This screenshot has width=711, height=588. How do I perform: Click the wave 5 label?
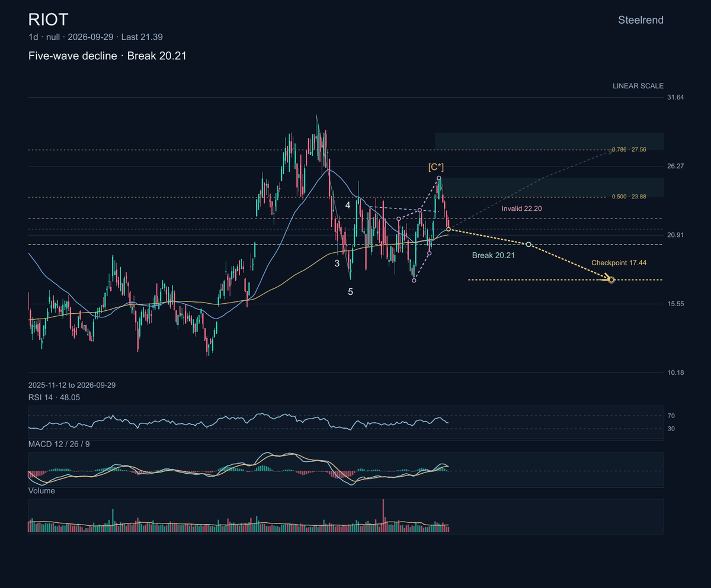point(350,292)
